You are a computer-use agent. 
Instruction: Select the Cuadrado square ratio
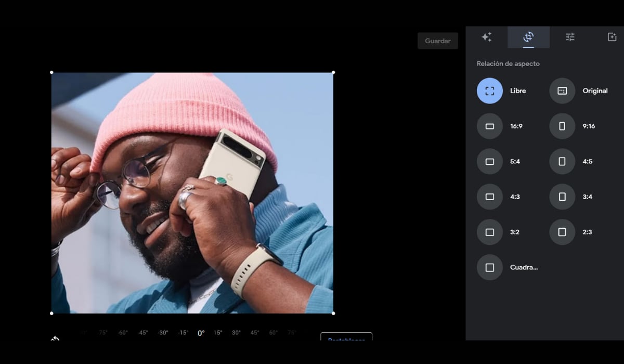(489, 267)
